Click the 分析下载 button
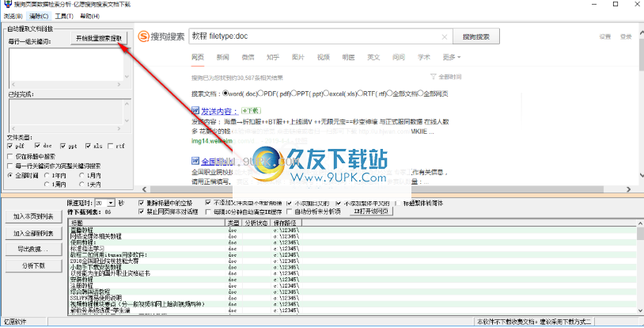 34,266
